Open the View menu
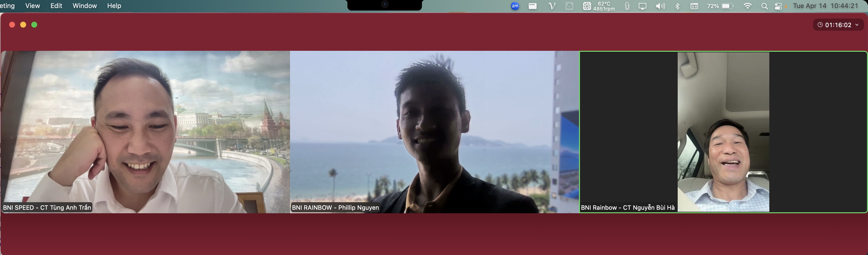 33,6
